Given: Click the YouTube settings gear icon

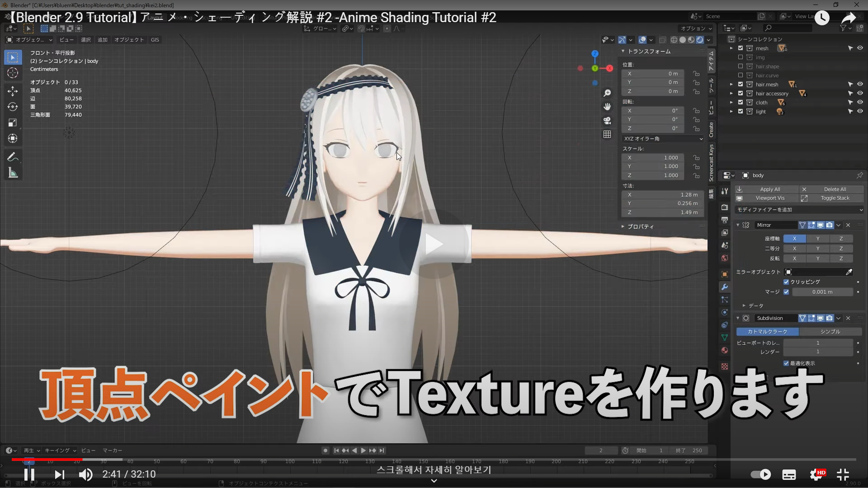Looking at the screenshot, I should click(816, 474).
